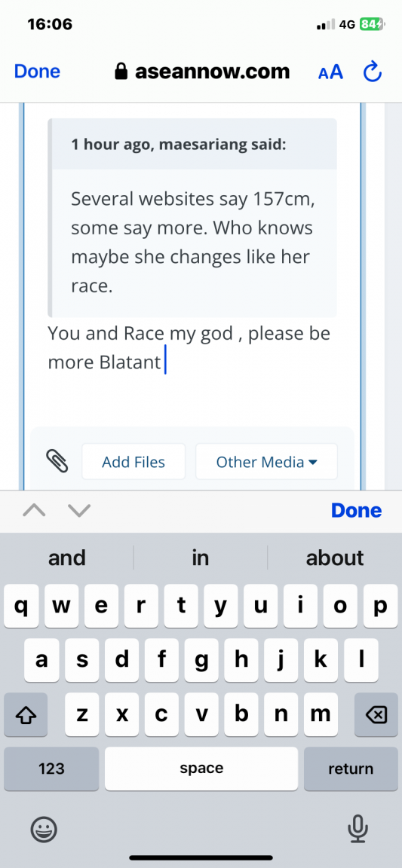
Task: Jump to previous field with up chevron
Action: 34,510
